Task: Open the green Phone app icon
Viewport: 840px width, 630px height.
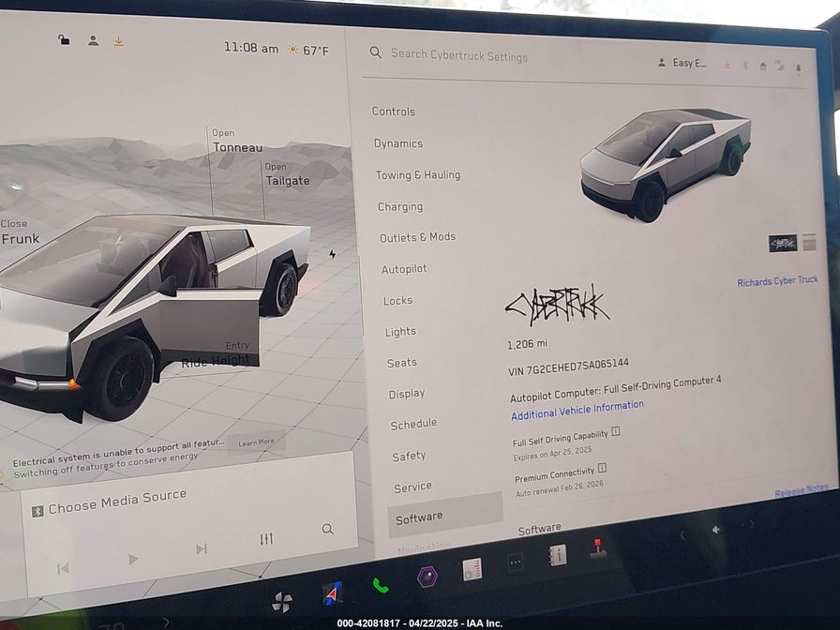Action: (381, 586)
